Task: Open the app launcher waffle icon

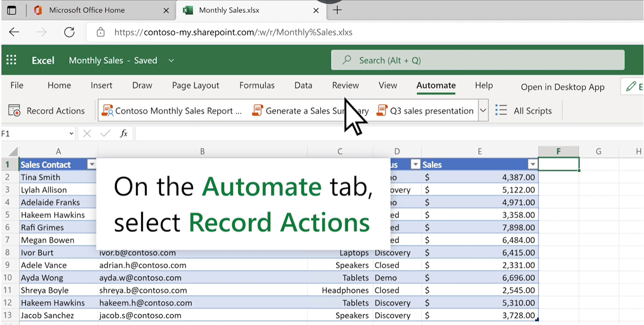Action: (11, 60)
